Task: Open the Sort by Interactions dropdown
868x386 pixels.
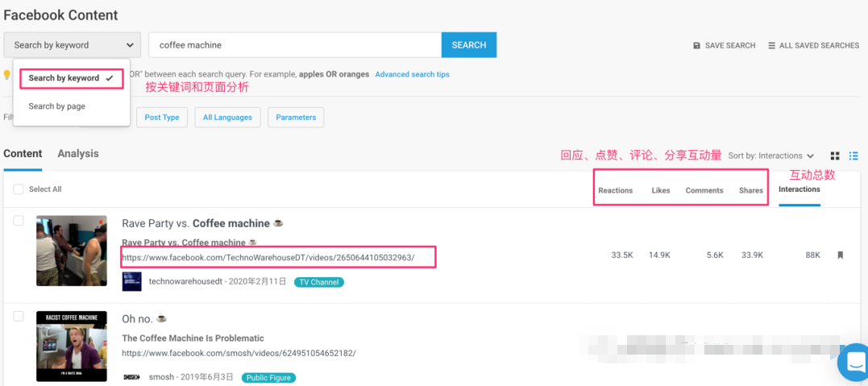Action: [x=770, y=156]
